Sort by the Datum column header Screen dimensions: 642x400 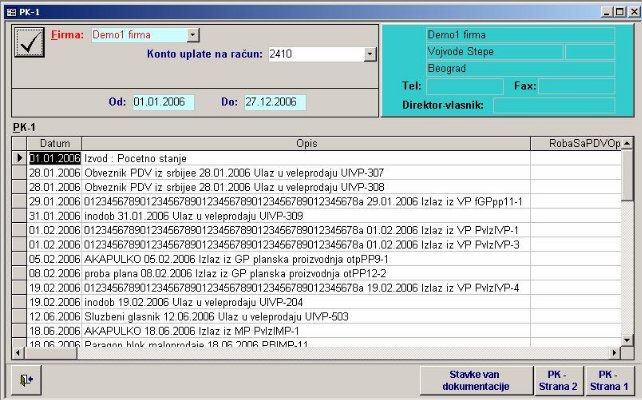point(54,144)
